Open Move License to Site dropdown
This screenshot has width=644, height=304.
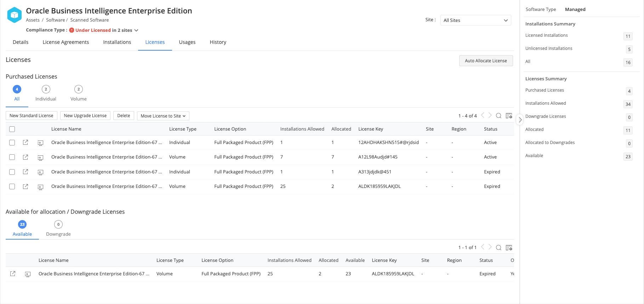(163, 116)
